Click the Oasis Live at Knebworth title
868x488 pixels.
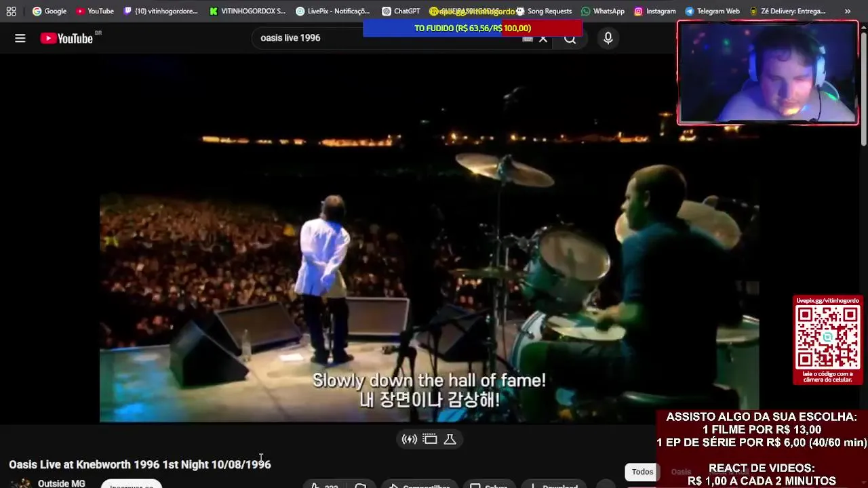pos(140,464)
